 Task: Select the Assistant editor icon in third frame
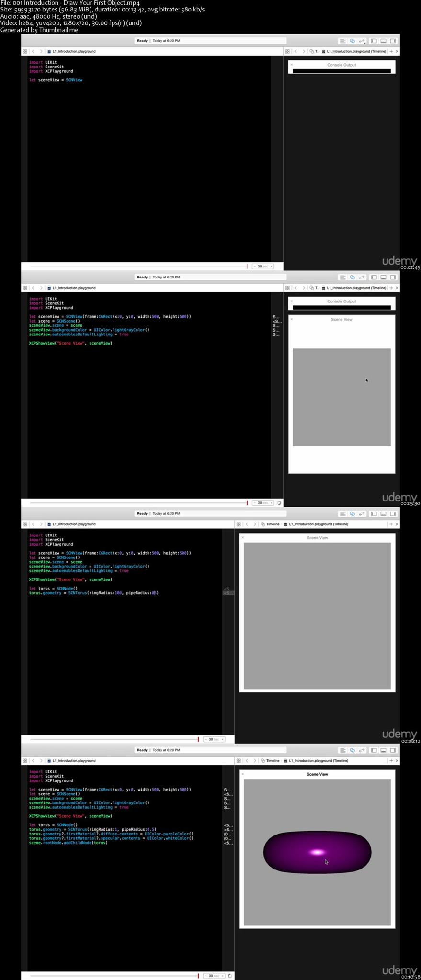(x=352, y=514)
